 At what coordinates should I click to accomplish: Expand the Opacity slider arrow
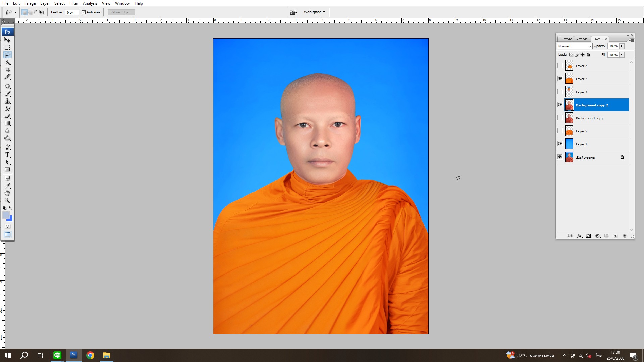[622, 46]
